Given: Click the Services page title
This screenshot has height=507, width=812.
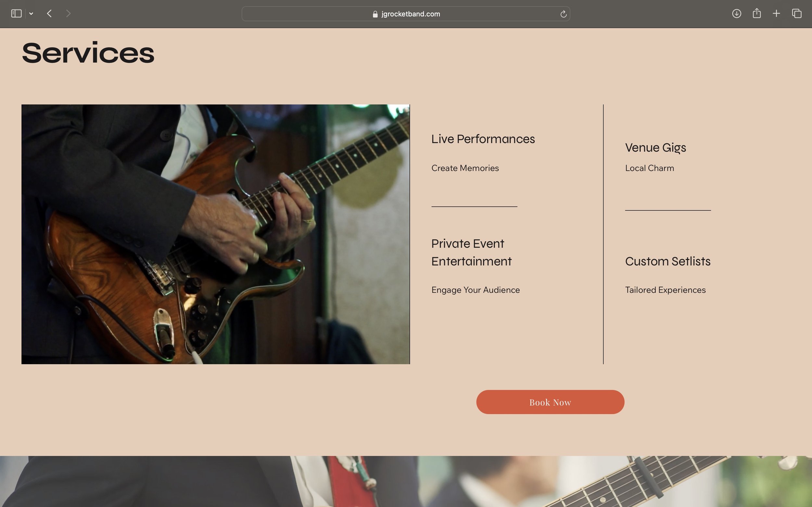Looking at the screenshot, I should (x=88, y=53).
